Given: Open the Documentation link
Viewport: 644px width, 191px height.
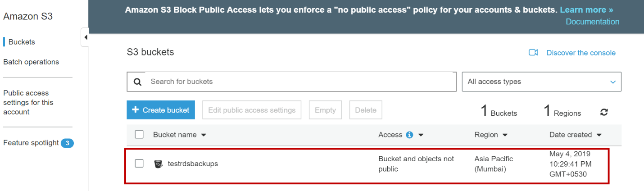Looking at the screenshot, I should (592, 22).
